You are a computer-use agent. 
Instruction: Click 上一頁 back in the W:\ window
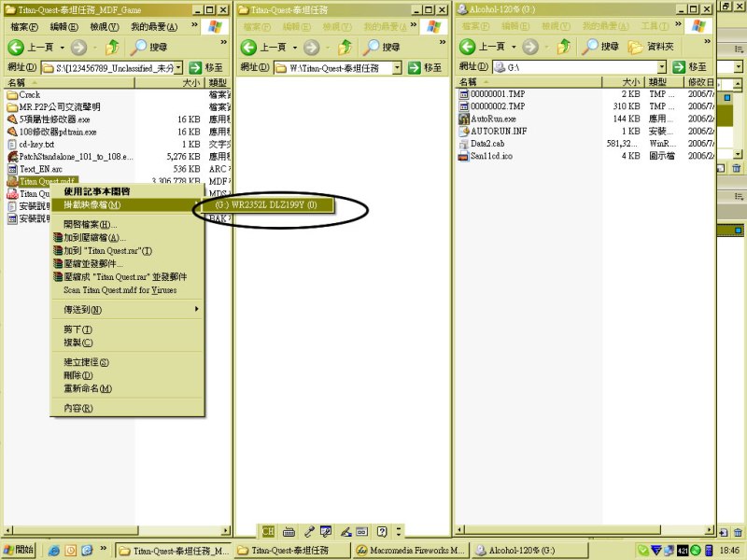263,48
